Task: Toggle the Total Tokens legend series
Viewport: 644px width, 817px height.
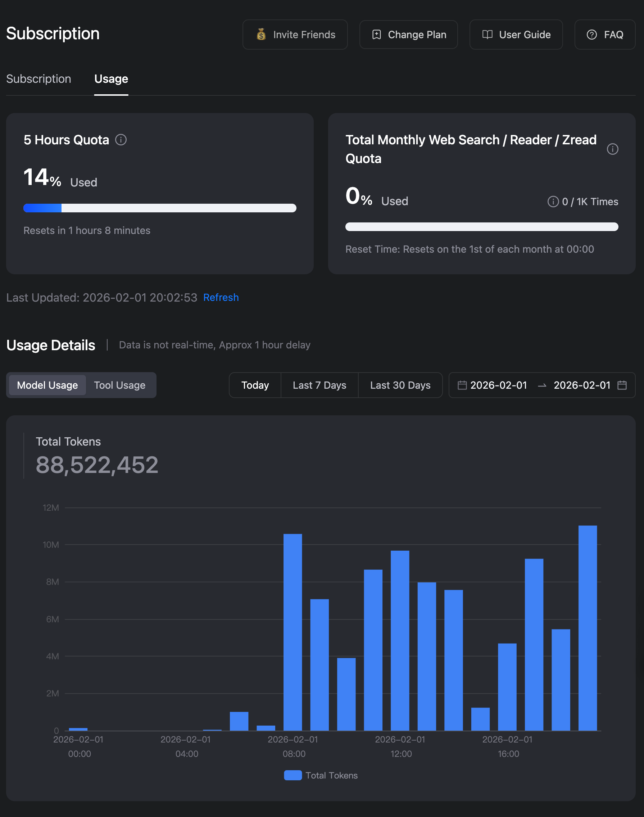Action: pyautogui.click(x=321, y=775)
